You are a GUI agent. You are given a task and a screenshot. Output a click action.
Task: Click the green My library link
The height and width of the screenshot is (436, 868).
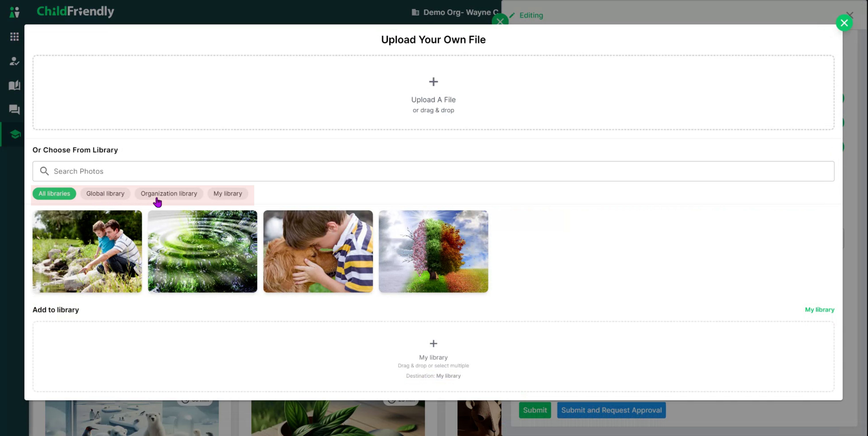(820, 309)
